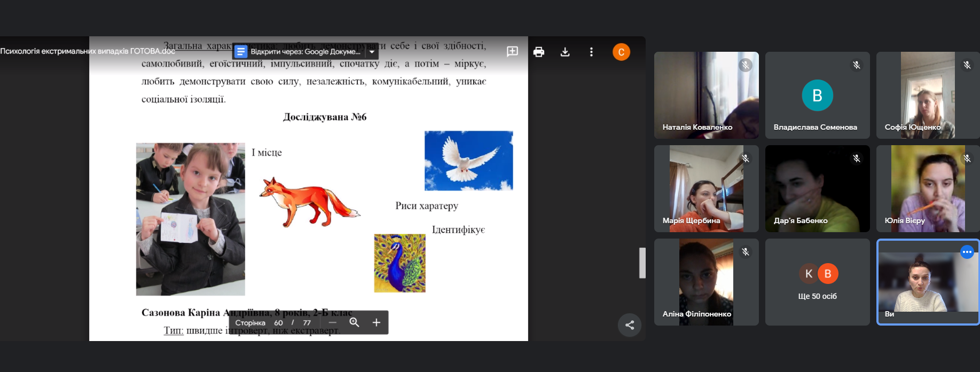
Task: Click the "K" avatar in the 50 more tile
Action: click(x=809, y=274)
